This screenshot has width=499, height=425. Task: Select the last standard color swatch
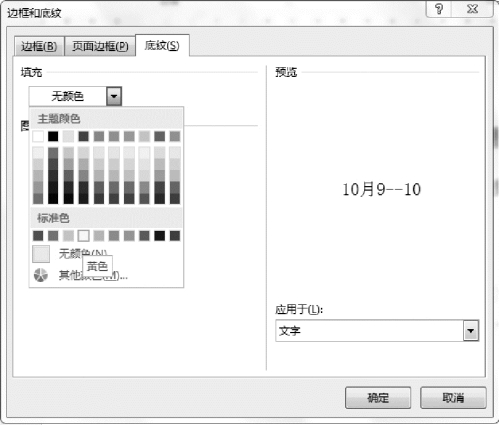click(175, 236)
